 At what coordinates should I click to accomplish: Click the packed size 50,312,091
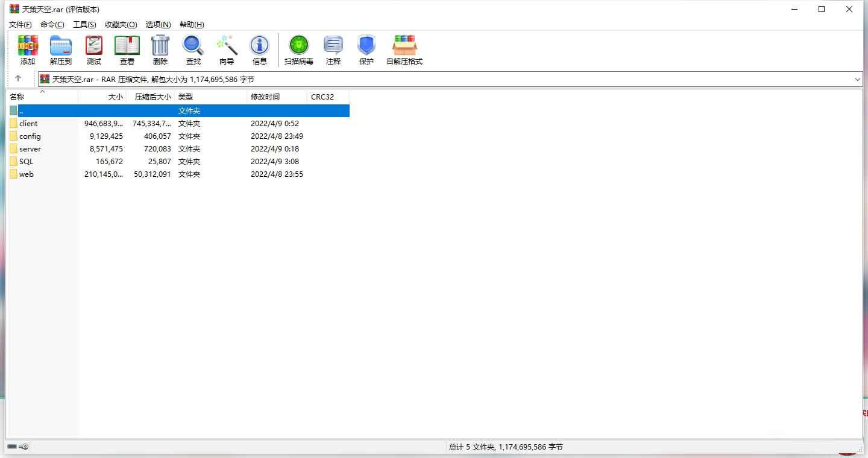click(153, 174)
